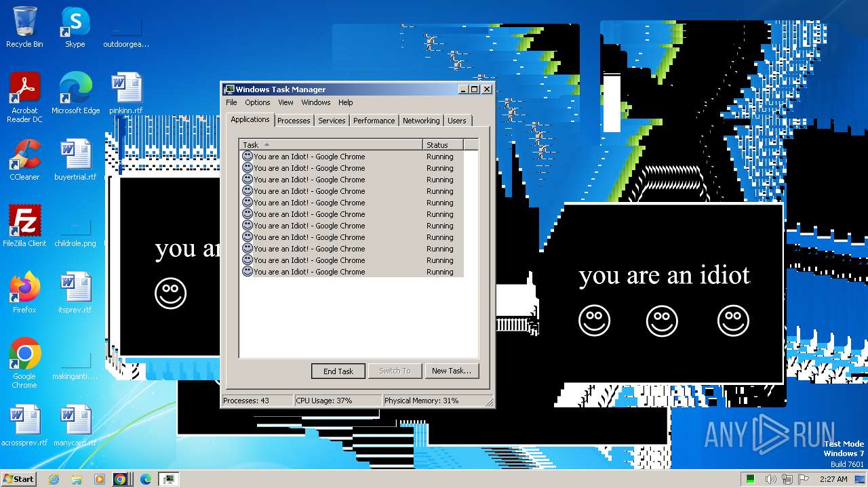
Task: Open Windows Explorer folder in taskbar
Action: [77, 479]
